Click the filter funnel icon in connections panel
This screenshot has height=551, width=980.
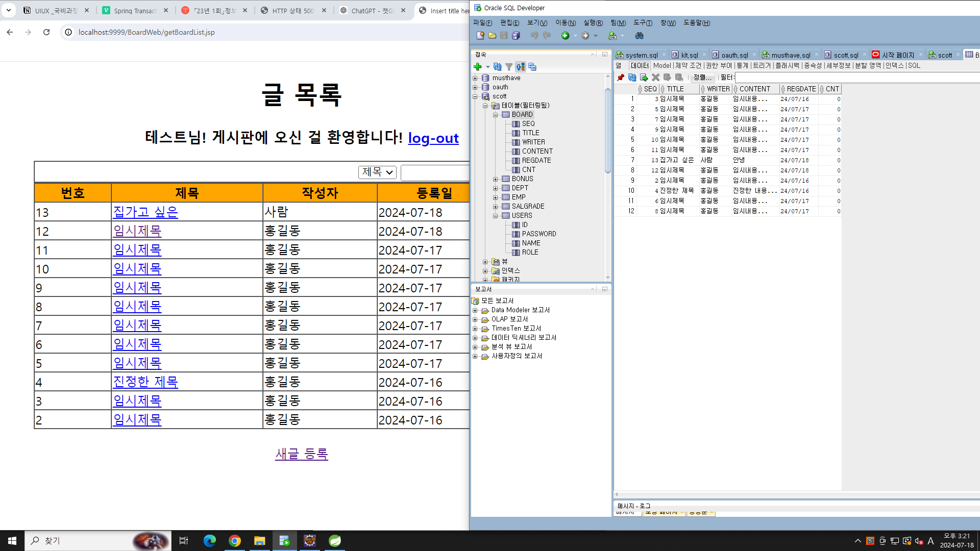(x=509, y=67)
